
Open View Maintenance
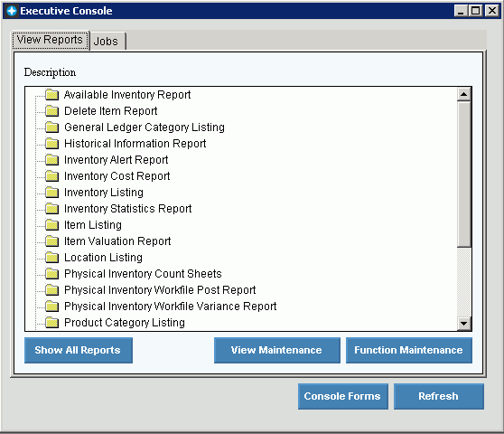click(277, 350)
